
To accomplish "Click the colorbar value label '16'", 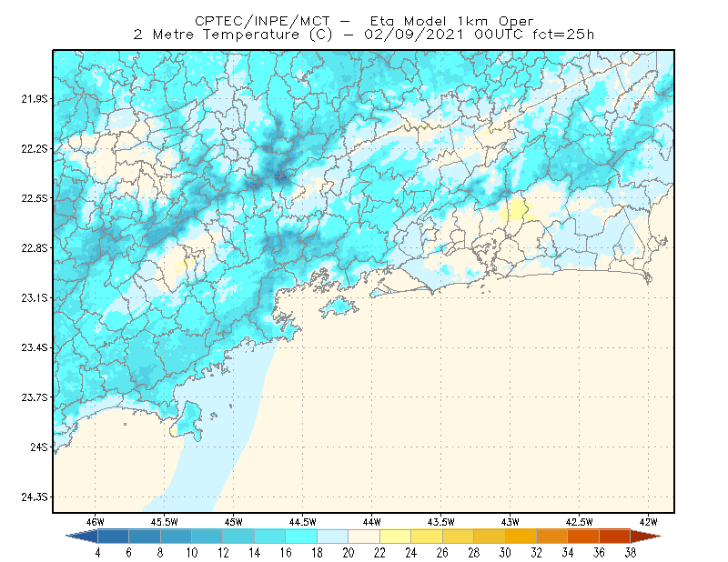I will click(286, 553).
